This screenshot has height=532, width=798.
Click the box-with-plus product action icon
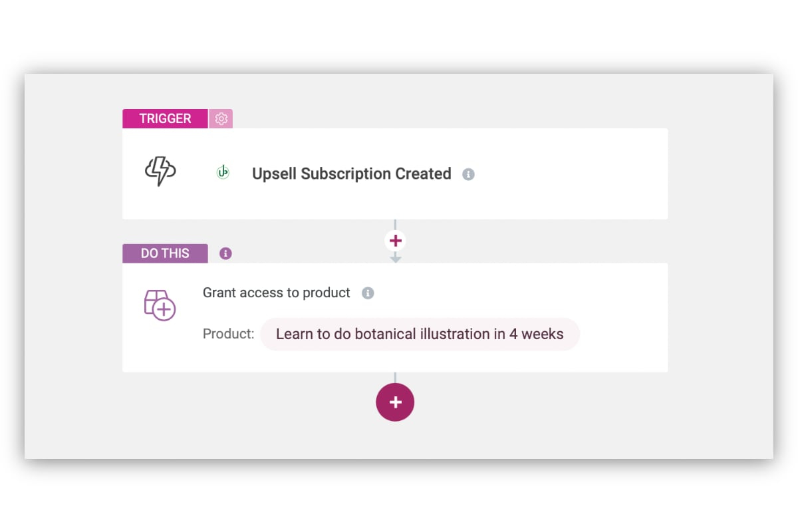tap(160, 305)
